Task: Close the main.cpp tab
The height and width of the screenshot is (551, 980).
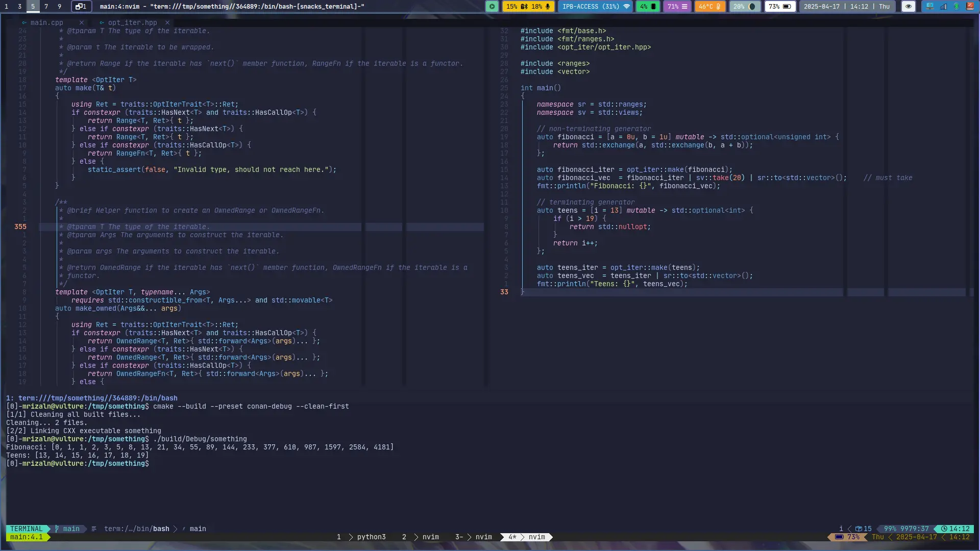Action: click(x=82, y=23)
